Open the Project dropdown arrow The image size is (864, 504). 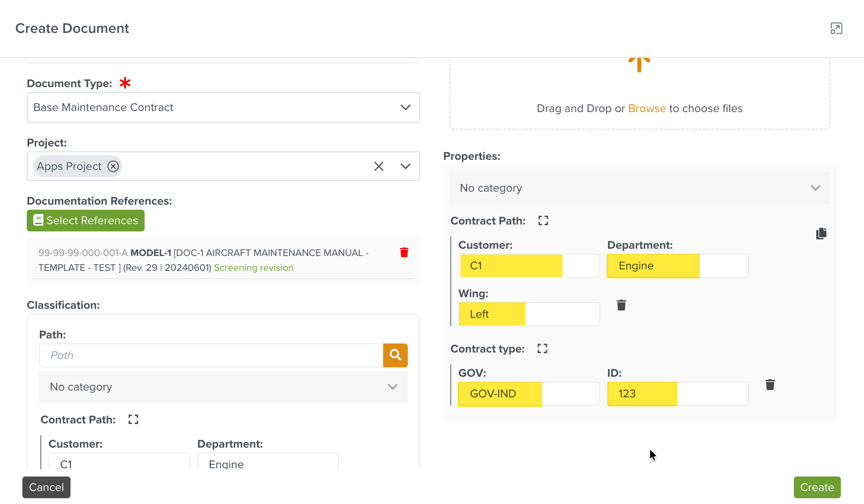pyautogui.click(x=406, y=166)
